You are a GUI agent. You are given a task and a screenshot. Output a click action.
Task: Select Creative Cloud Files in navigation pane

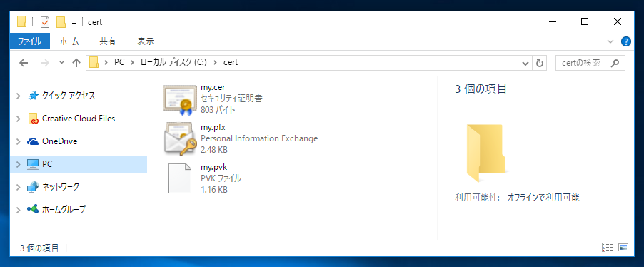(x=79, y=119)
